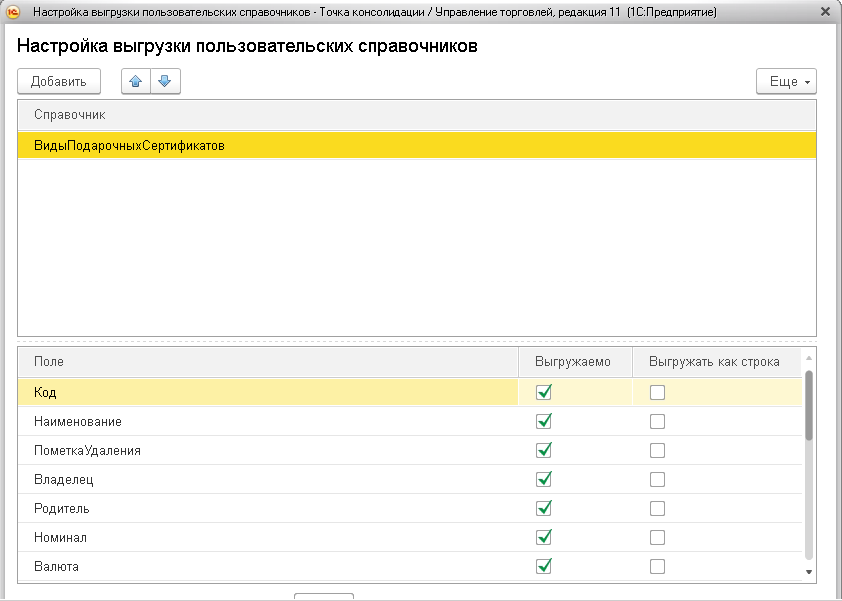Select the Родитель field row
The width and height of the screenshot is (842, 601).
(410, 508)
